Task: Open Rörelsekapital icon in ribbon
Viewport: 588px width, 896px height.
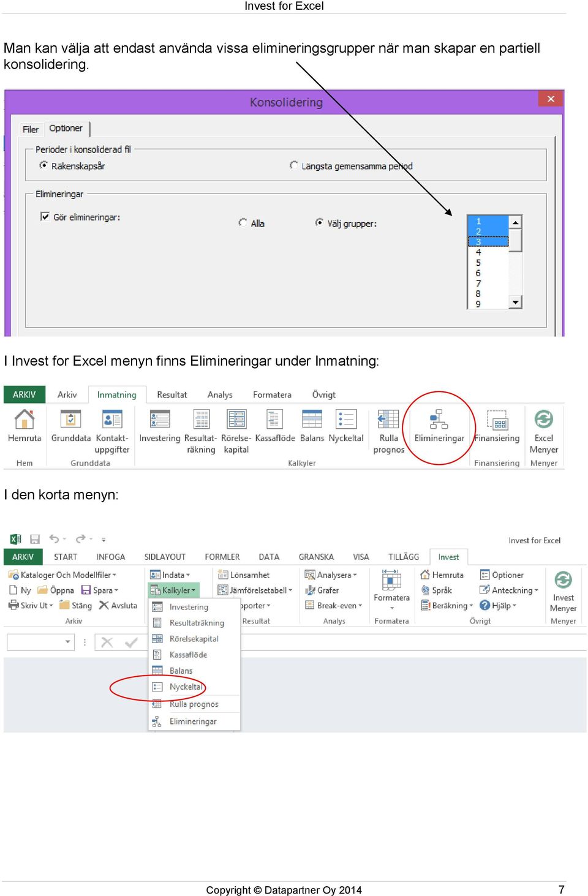Action: (x=236, y=420)
